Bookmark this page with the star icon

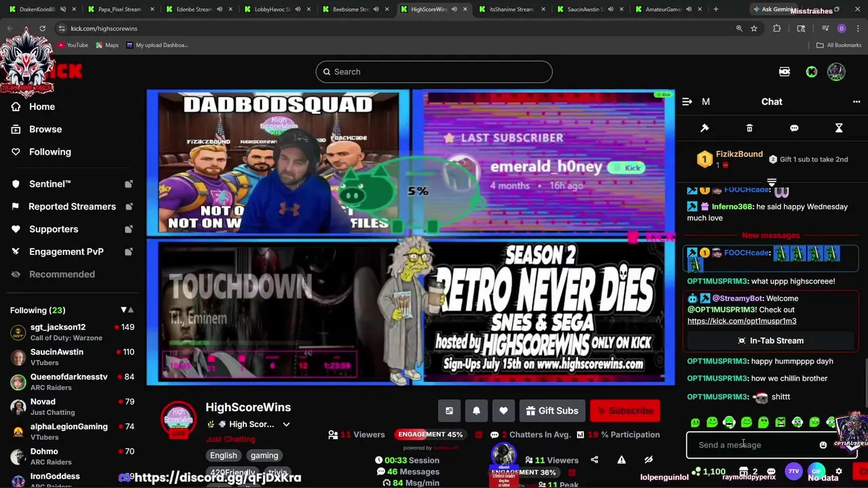pyautogui.click(x=754, y=28)
